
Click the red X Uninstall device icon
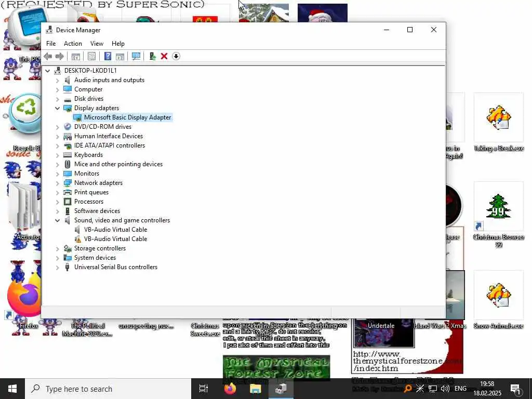point(164,56)
